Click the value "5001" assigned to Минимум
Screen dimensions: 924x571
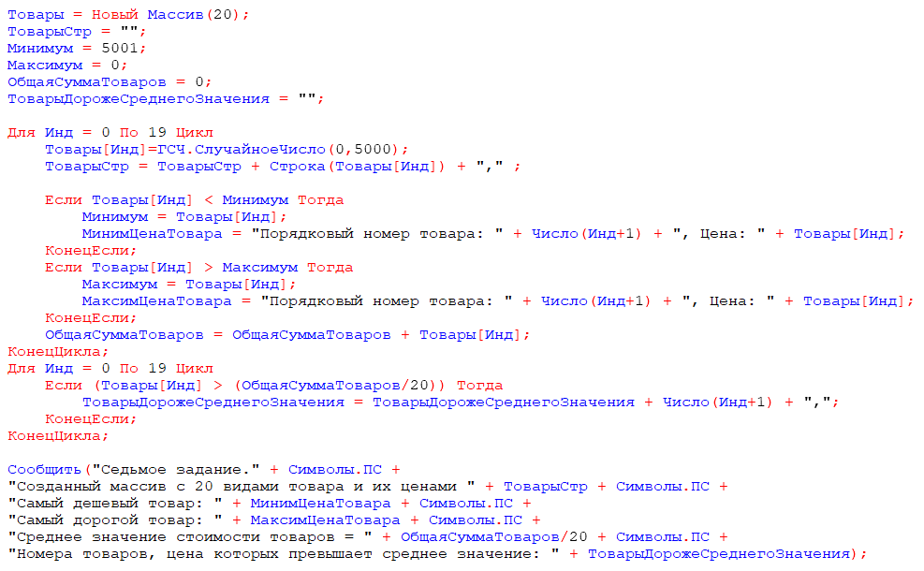click(x=120, y=49)
